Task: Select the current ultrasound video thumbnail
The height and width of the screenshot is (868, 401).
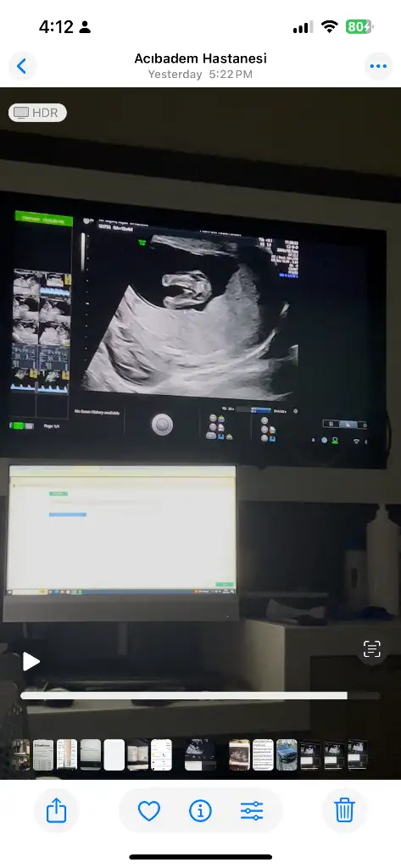Action: [x=200, y=754]
